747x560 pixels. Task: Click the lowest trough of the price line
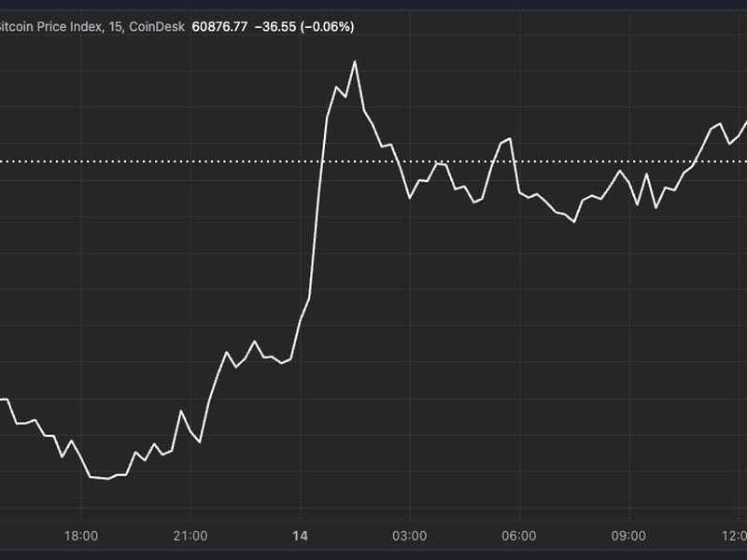[108, 479]
